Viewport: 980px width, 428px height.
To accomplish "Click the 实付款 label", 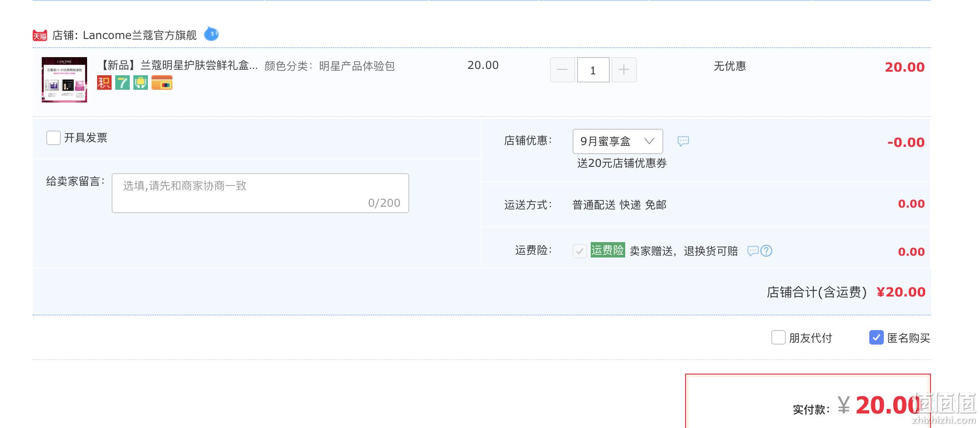I will tap(811, 410).
